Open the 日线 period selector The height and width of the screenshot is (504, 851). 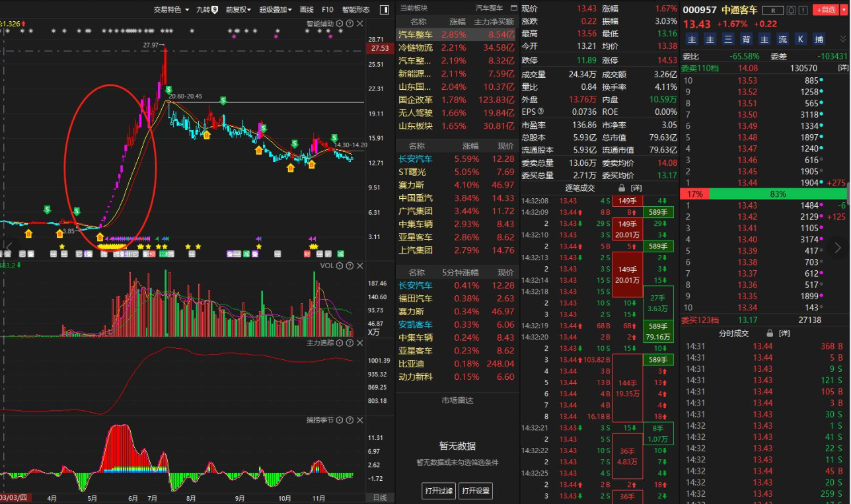[380, 497]
